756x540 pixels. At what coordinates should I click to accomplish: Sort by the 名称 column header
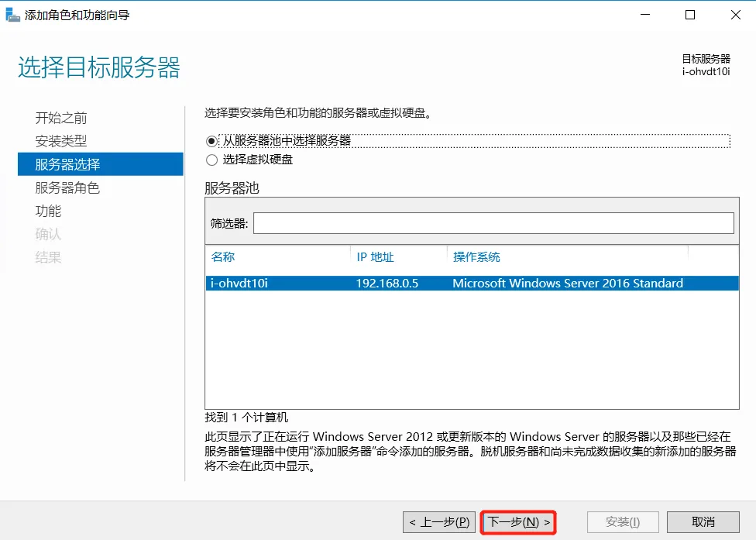223,257
